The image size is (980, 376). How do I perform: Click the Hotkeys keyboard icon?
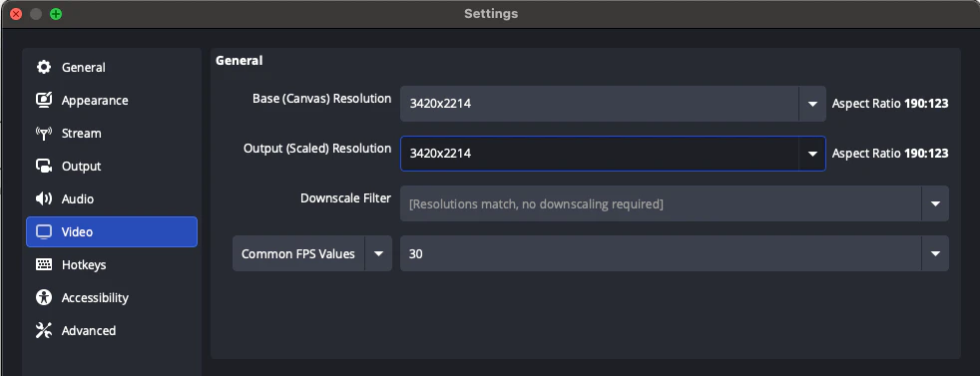(44, 265)
